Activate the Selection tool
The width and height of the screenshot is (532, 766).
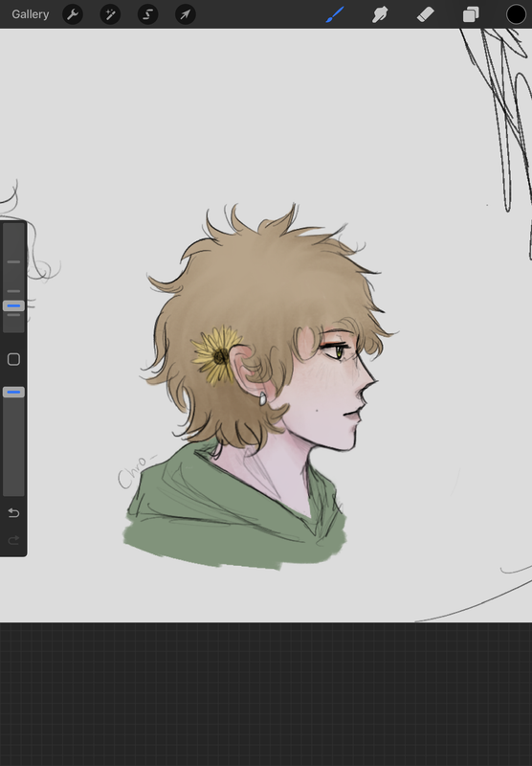pyautogui.click(x=148, y=14)
